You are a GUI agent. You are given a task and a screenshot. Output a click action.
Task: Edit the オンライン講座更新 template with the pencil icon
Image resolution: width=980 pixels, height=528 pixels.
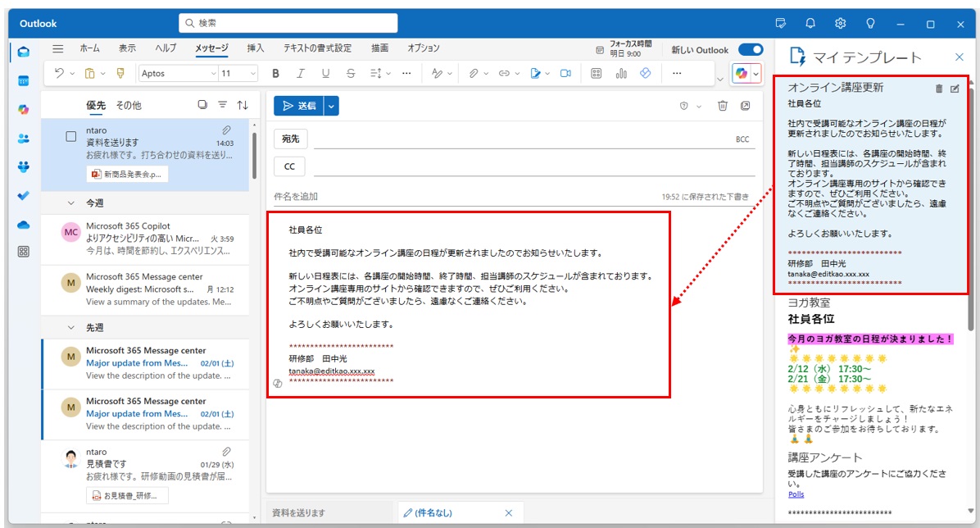(x=955, y=89)
